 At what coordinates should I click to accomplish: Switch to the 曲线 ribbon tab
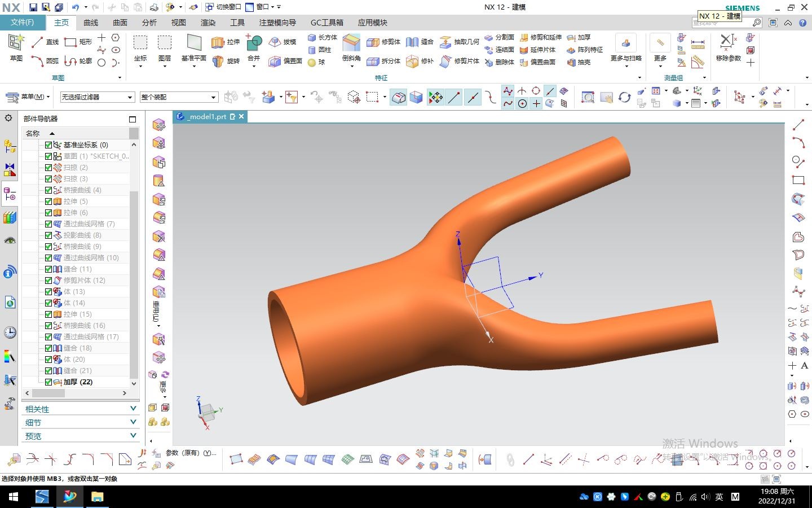tap(91, 23)
